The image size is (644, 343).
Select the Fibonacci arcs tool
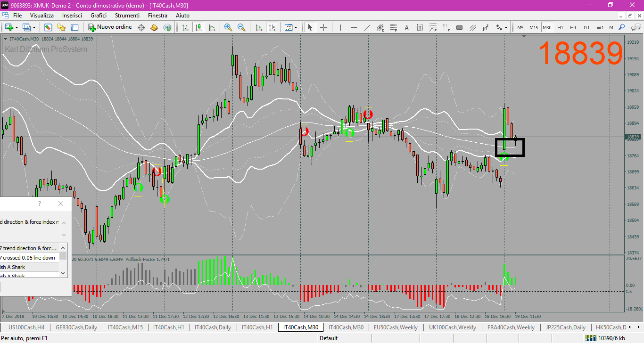pyautogui.click(x=433, y=27)
